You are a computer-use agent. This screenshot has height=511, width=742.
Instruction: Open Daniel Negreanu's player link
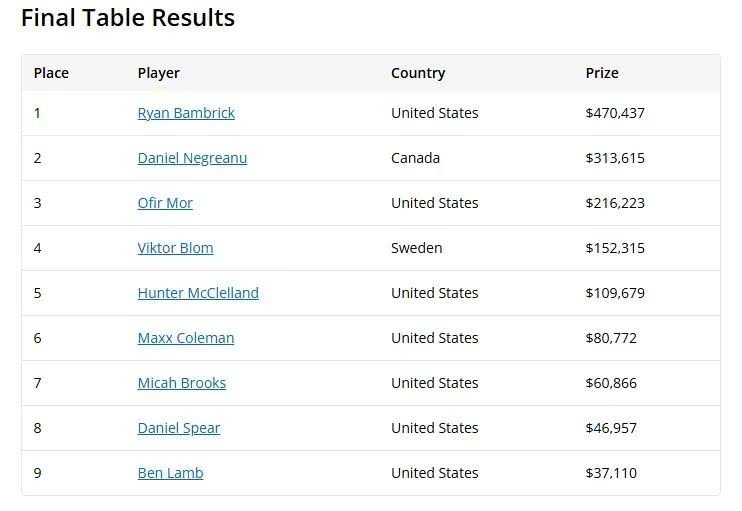(192, 158)
